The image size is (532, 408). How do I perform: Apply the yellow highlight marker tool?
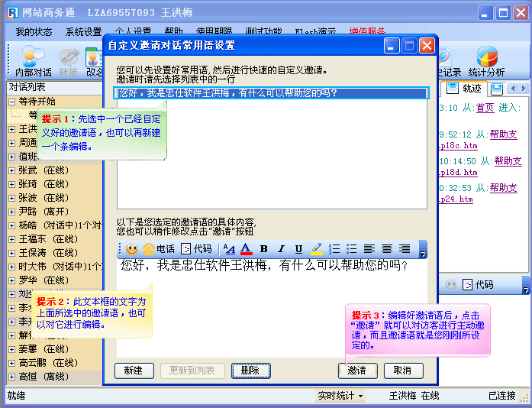[316, 249]
